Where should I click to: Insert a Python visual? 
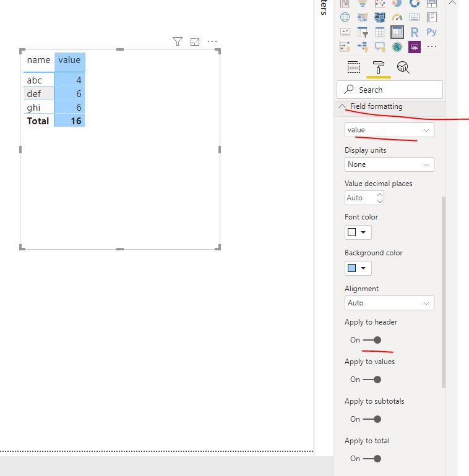[x=432, y=32]
